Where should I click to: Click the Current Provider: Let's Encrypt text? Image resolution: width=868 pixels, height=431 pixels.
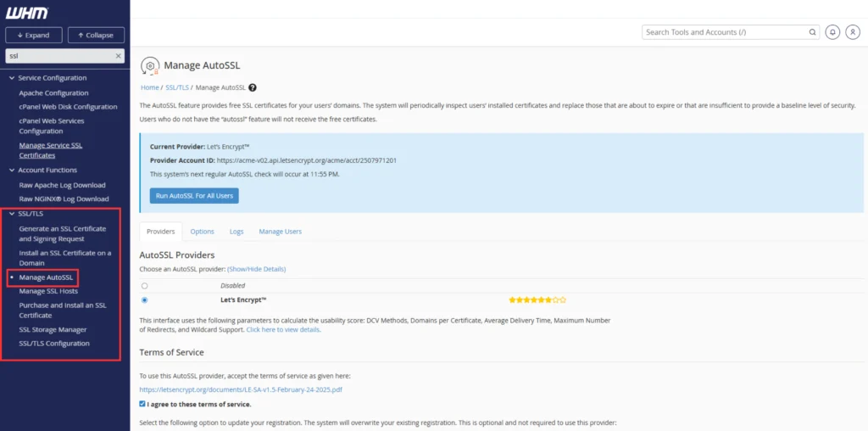coord(200,147)
